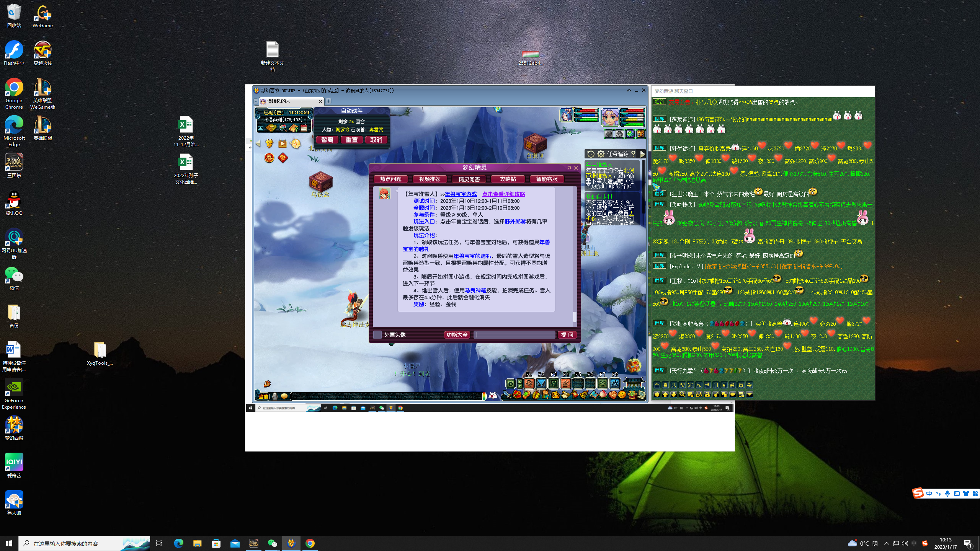Open the 精灵问答 tab
The width and height of the screenshot is (980, 551).
pyautogui.click(x=469, y=179)
